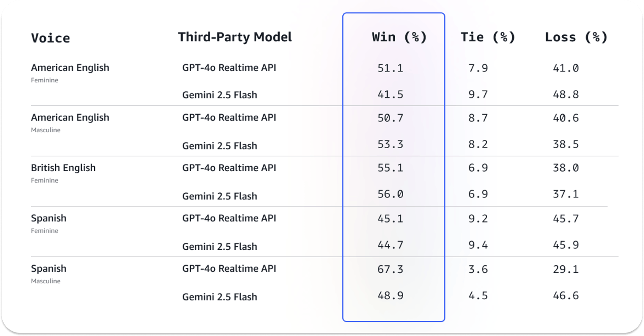This screenshot has width=644, height=336.
Task: Click the Third-Party Model column header
Action: tap(235, 37)
